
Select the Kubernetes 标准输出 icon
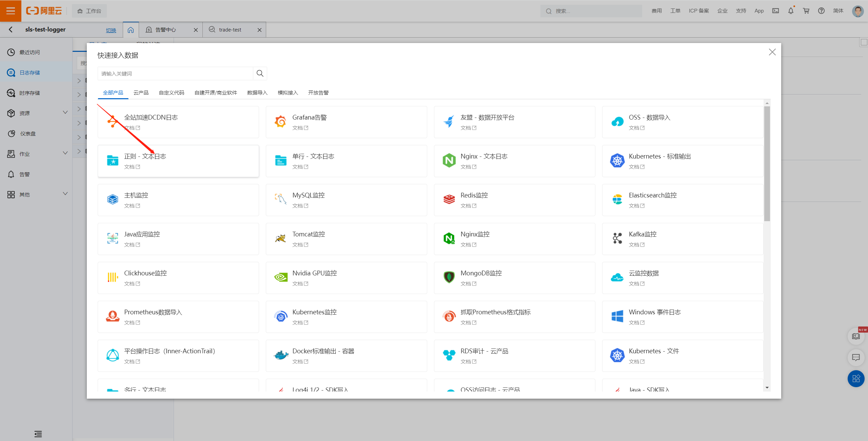[x=617, y=161]
